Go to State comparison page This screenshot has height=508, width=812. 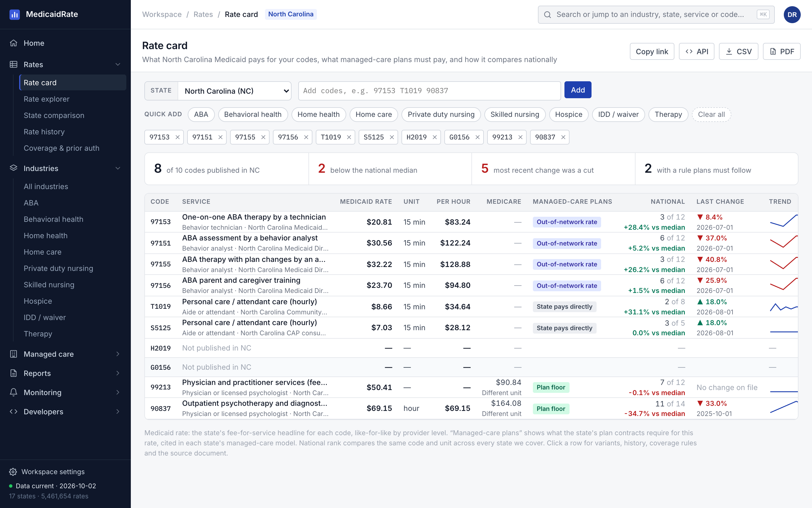pos(72,115)
